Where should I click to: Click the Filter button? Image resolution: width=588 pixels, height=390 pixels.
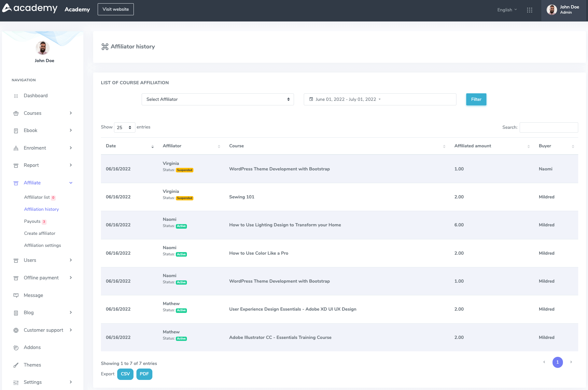pyautogui.click(x=476, y=100)
